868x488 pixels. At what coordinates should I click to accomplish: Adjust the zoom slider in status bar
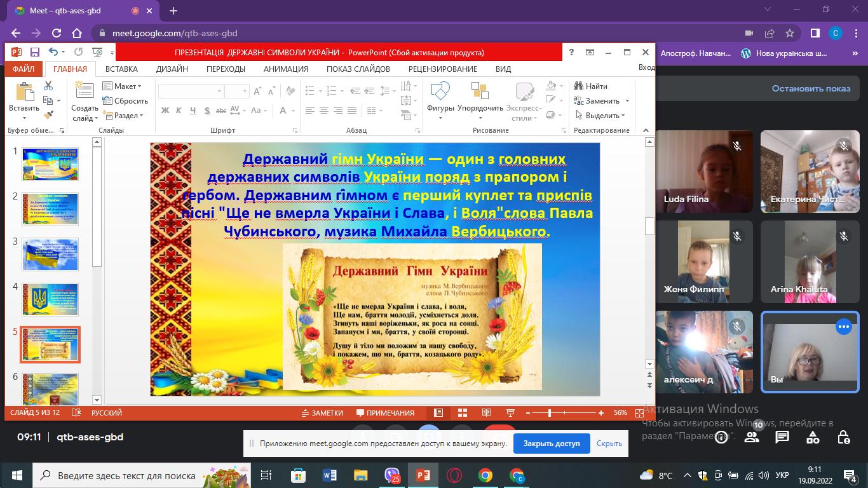pyautogui.click(x=550, y=413)
